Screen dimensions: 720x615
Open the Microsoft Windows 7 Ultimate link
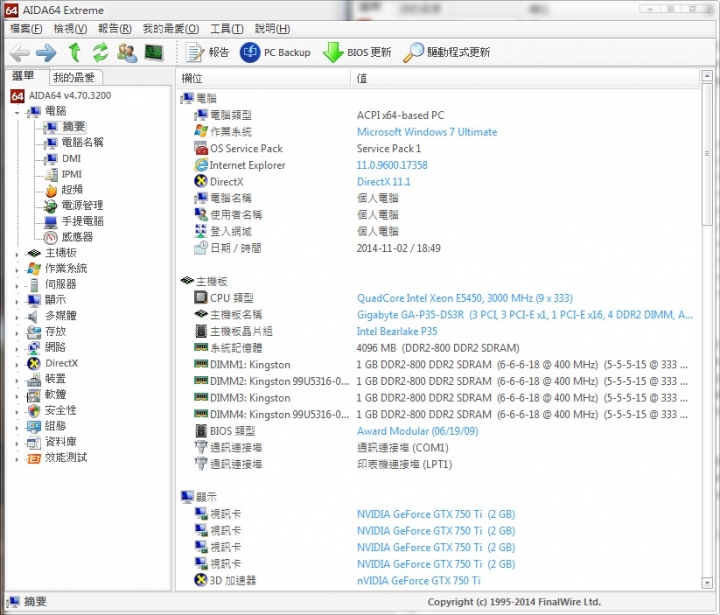[427, 132]
